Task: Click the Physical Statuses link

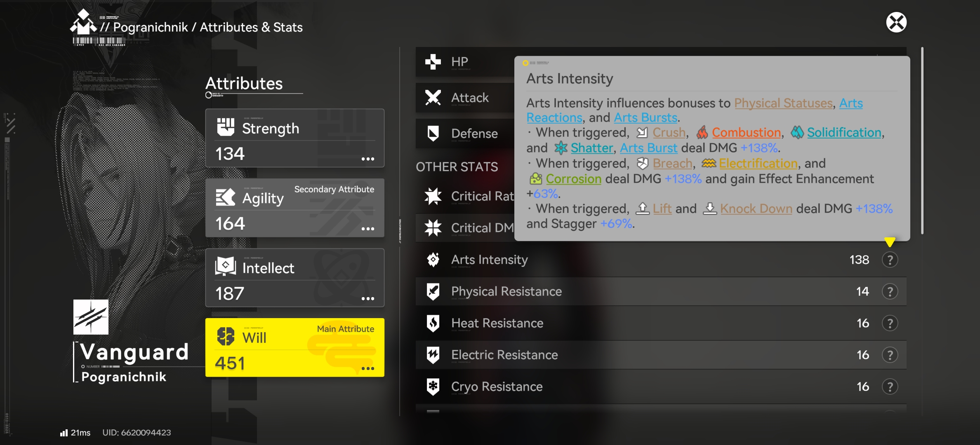Action: (x=783, y=103)
